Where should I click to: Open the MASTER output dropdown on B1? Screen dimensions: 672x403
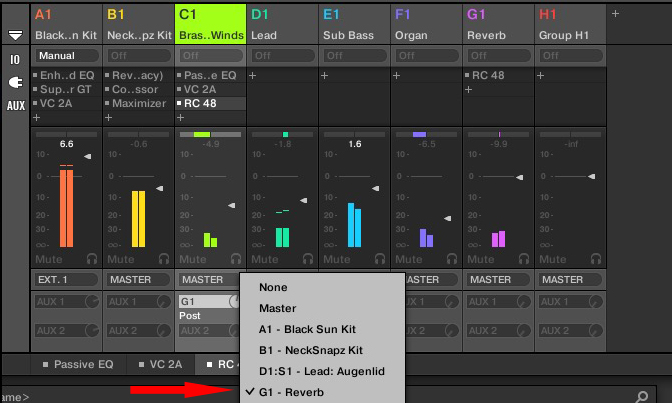point(138,280)
